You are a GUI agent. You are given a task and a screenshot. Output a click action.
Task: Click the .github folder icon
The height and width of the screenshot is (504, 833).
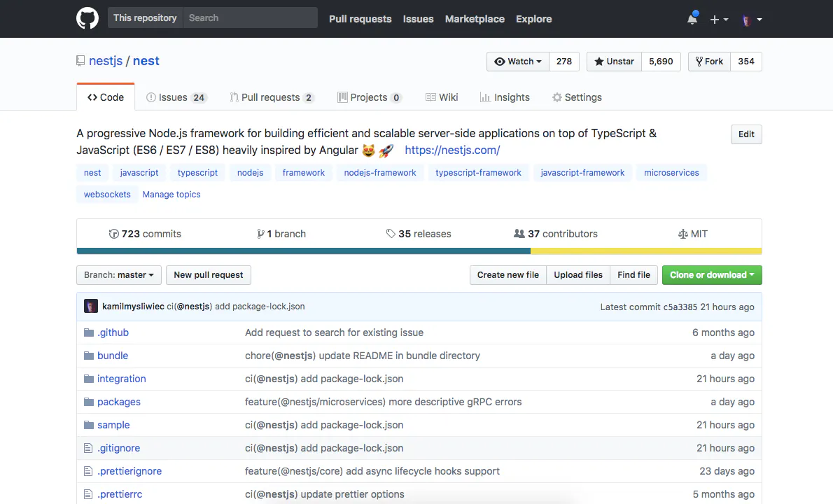[89, 332]
